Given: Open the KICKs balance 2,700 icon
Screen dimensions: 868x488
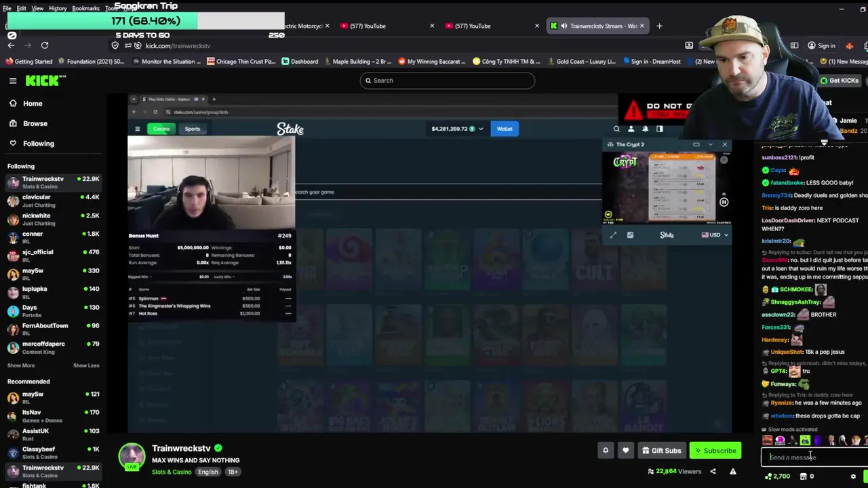Looking at the screenshot, I should [x=777, y=476].
